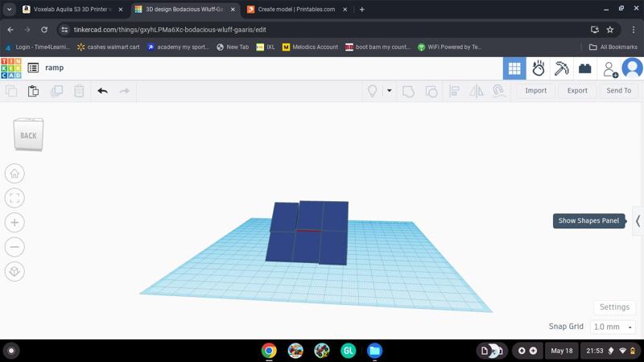Screen dimensions: 644x362
Task: Zoom in with the plus button
Action: pos(14,223)
